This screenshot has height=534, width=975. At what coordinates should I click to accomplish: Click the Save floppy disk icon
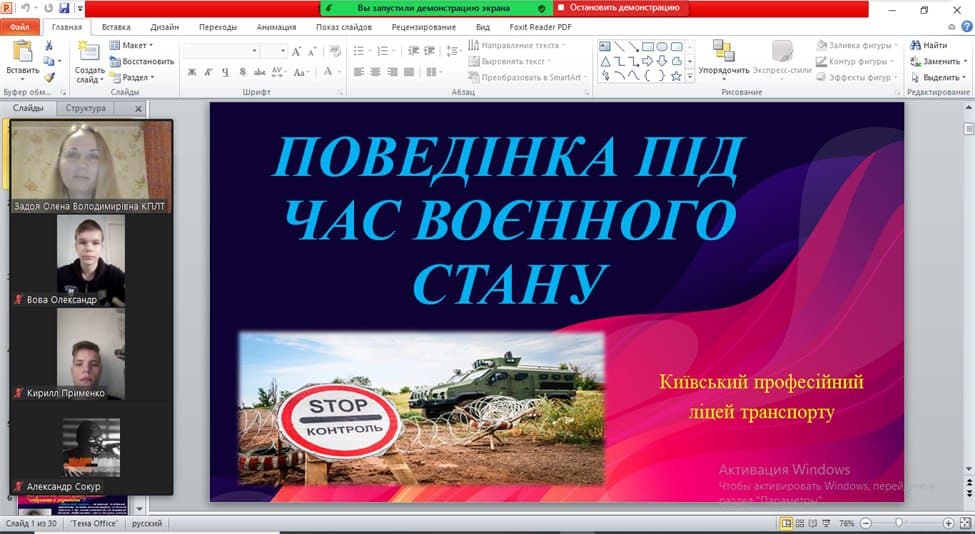tap(64, 9)
